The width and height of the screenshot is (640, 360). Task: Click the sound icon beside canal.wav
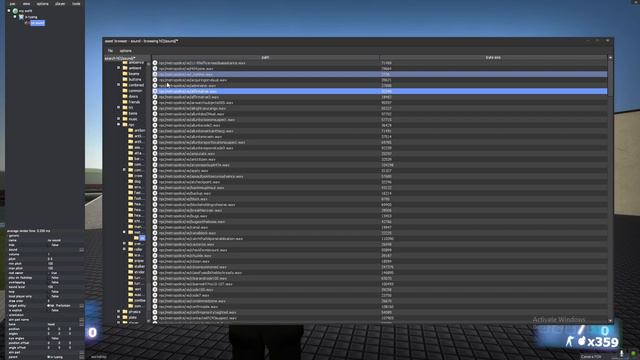[x=155, y=227]
